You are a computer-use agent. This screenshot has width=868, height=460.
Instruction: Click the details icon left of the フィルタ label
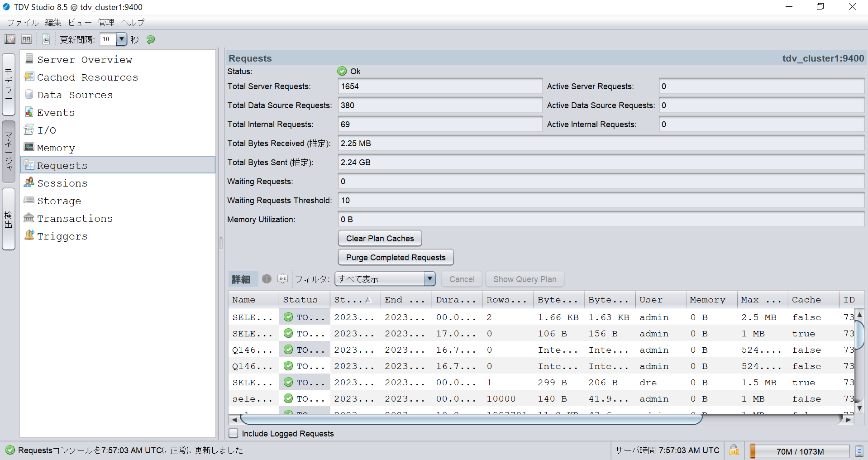[x=283, y=279]
